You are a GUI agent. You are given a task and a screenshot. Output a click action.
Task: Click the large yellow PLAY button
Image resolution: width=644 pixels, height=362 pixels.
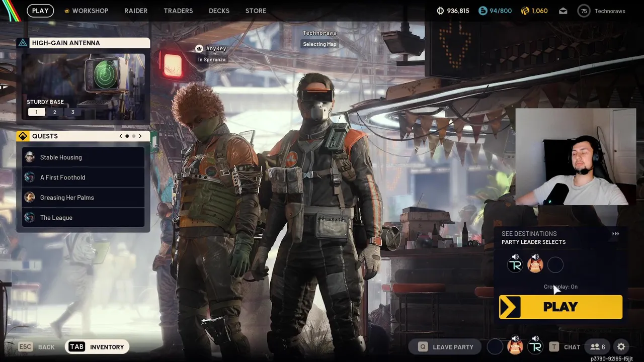tap(560, 307)
